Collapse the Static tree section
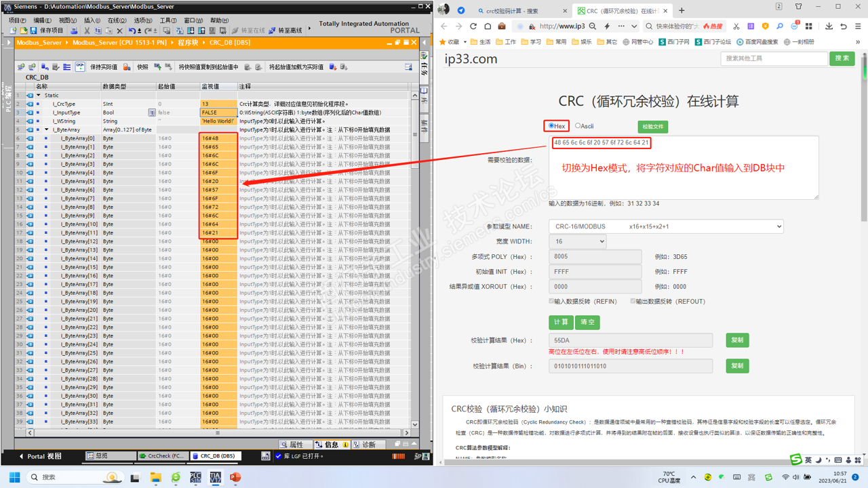 click(38, 96)
